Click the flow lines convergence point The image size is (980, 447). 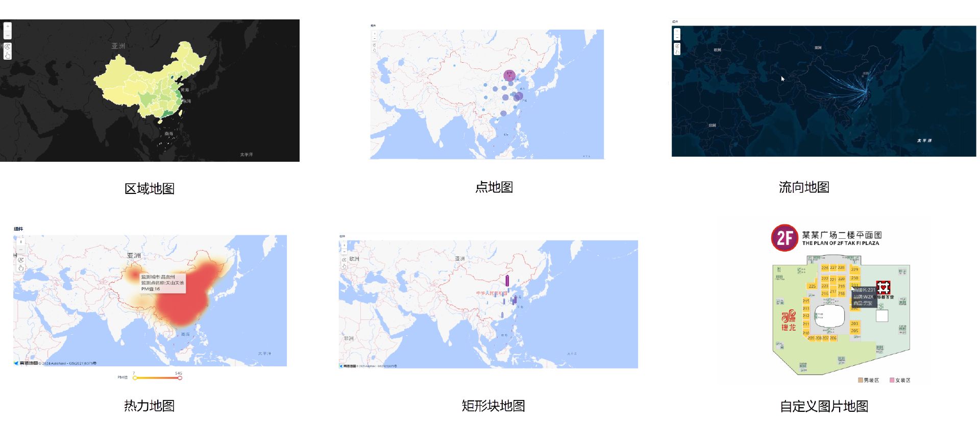click(x=867, y=92)
